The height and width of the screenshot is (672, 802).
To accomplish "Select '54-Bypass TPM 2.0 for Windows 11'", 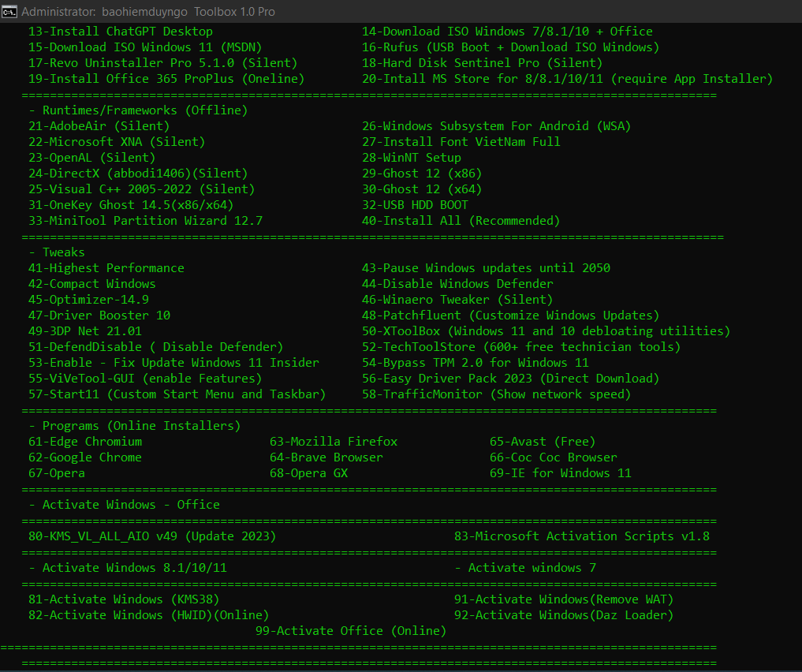I will (x=476, y=363).
